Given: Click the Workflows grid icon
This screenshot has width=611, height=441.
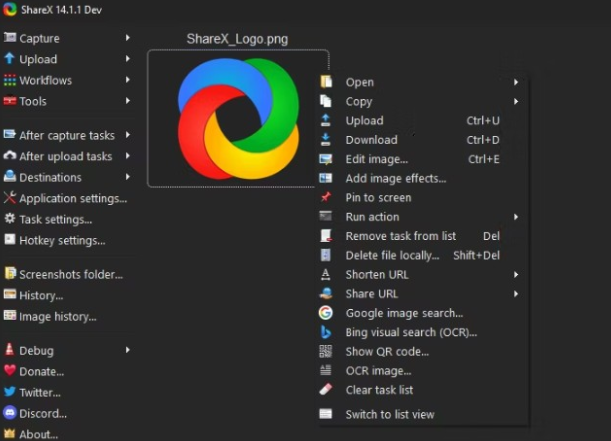Looking at the screenshot, I should [10, 80].
